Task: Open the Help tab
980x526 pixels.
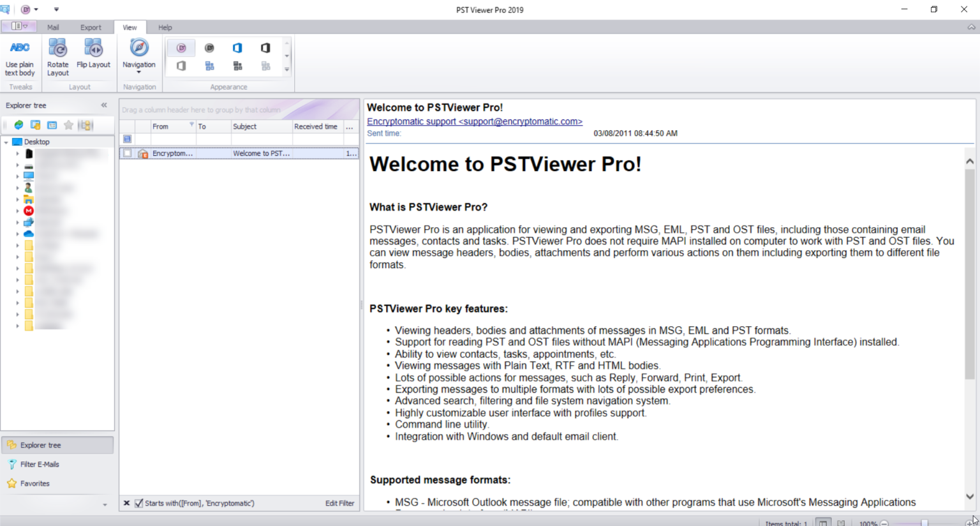Action: click(165, 27)
